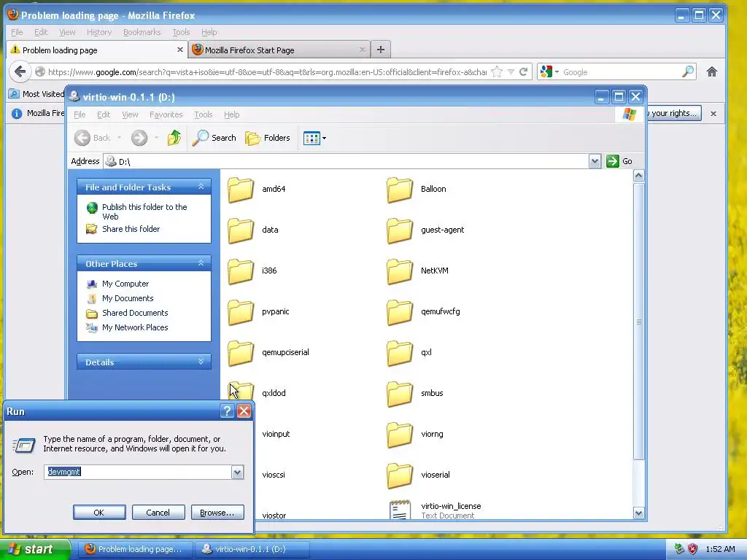Select the viorng folder icon

click(x=400, y=435)
